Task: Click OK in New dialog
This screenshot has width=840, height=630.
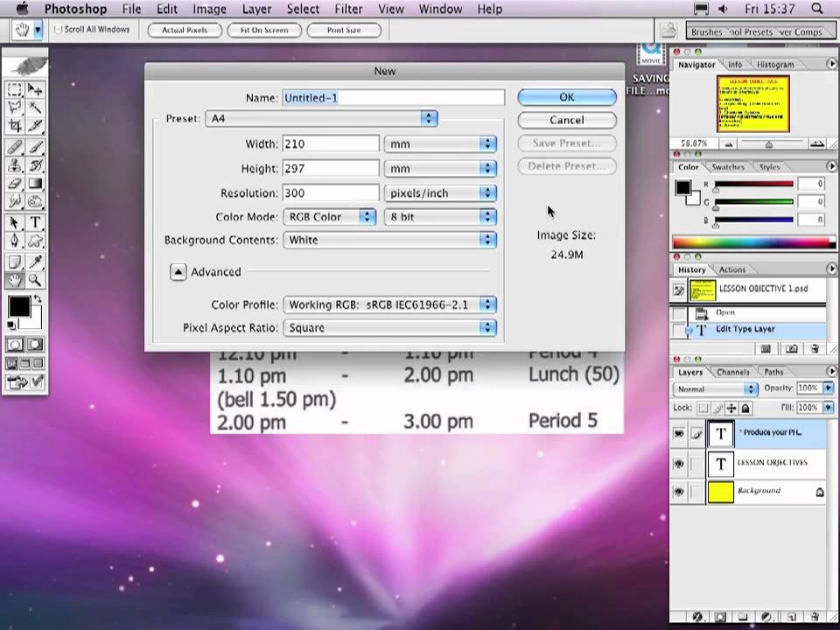Action: (x=567, y=97)
